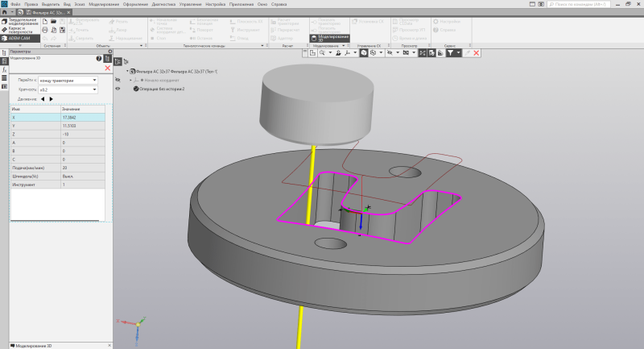Click the command search field
Image resolution: width=644 pixels, height=349 pixels.
click(580, 5)
